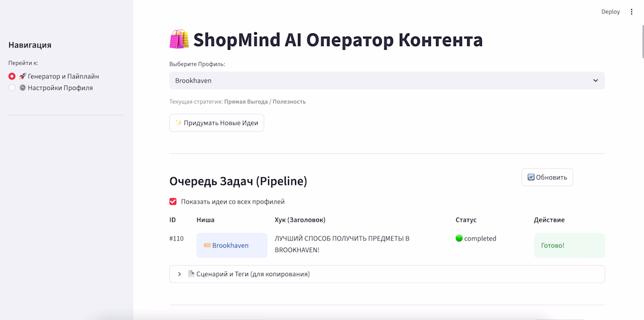The image size is (644, 320).
Task: Click the expander chevron for Сценарий и Теги
Action: click(x=180, y=274)
